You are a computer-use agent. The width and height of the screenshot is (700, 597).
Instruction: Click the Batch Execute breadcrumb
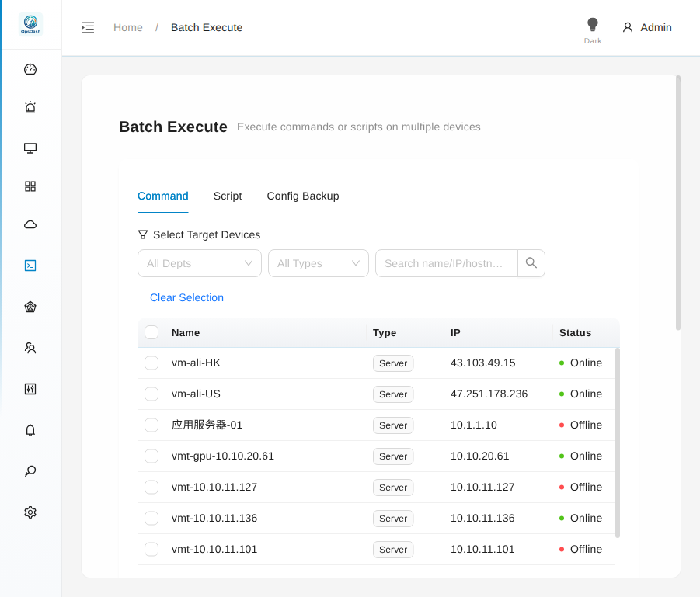(207, 28)
